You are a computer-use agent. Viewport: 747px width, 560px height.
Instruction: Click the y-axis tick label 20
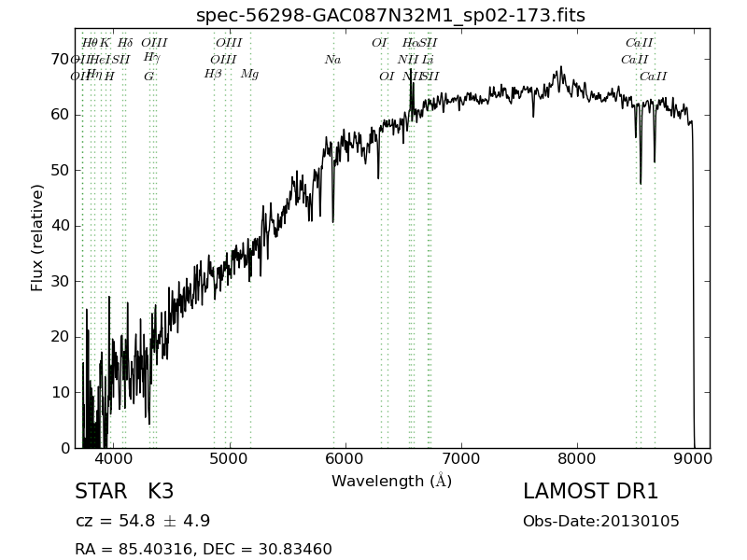point(60,337)
